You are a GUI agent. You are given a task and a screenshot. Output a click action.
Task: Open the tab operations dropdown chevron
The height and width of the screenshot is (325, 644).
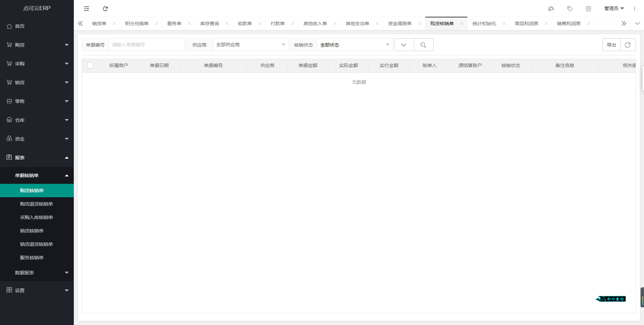637,23
